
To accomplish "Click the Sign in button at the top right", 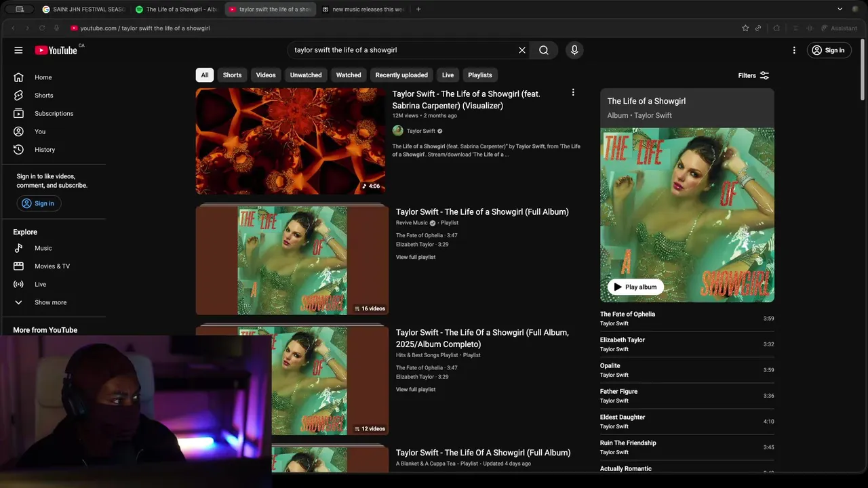I will point(829,50).
